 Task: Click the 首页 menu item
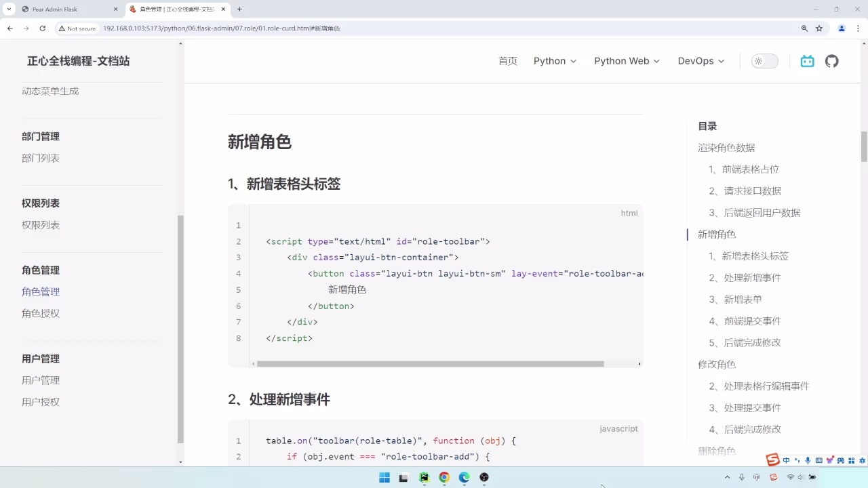coord(507,61)
